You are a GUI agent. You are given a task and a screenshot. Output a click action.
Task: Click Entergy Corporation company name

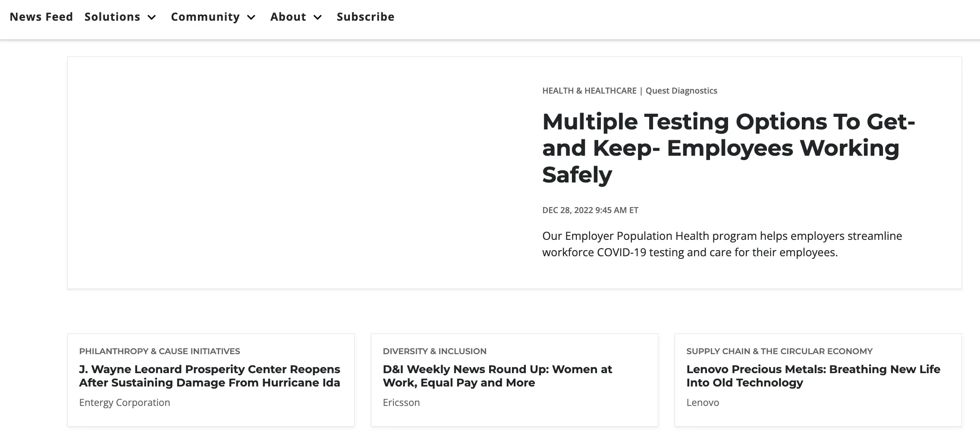(x=125, y=402)
